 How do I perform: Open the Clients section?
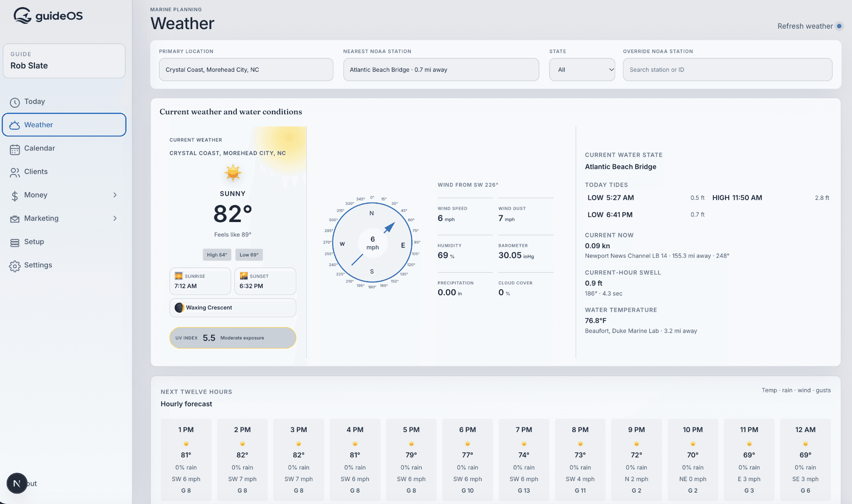coord(64,172)
